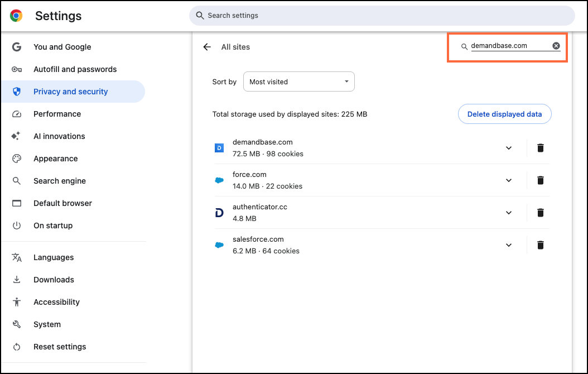This screenshot has height=374, width=588.
Task: Click the Settings page title
Action: (x=58, y=16)
